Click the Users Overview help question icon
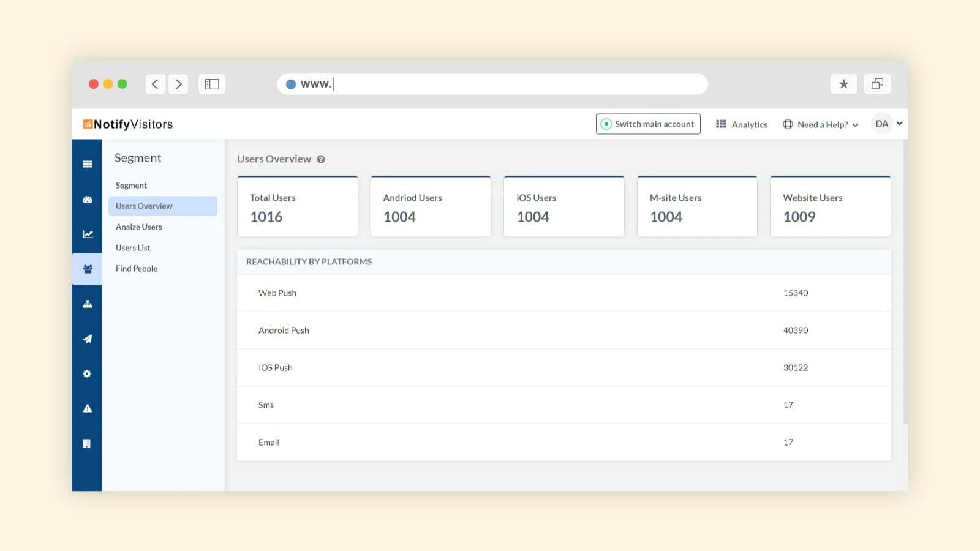This screenshot has width=980, height=551. point(321,159)
